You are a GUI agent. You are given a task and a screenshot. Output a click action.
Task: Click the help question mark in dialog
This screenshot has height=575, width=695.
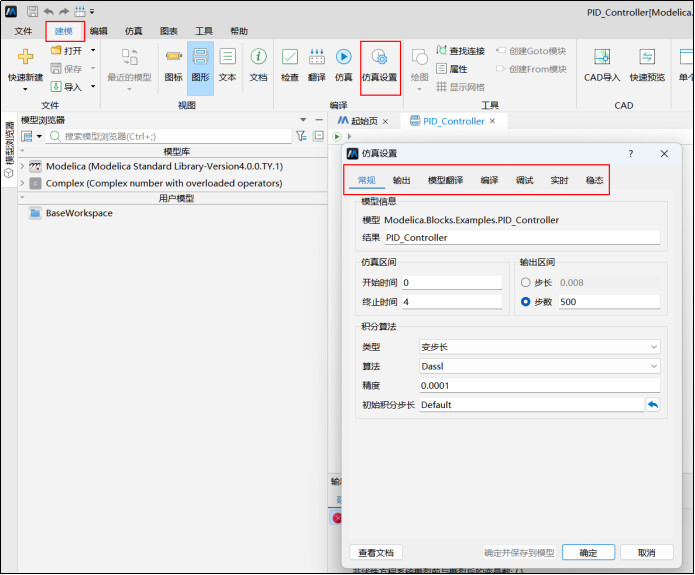tap(630, 153)
